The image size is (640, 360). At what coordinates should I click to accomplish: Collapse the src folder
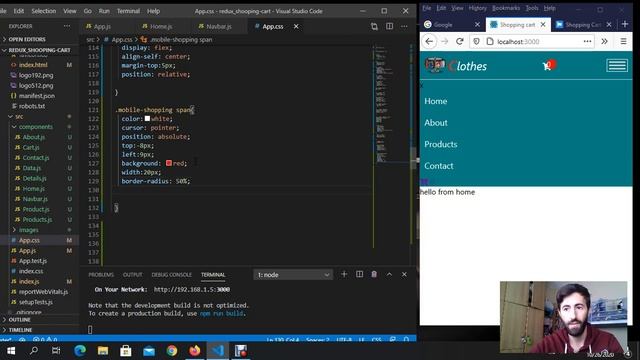[19, 116]
